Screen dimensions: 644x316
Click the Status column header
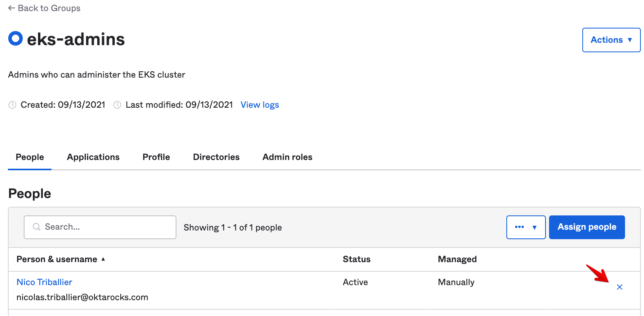pyautogui.click(x=356, y=259)
